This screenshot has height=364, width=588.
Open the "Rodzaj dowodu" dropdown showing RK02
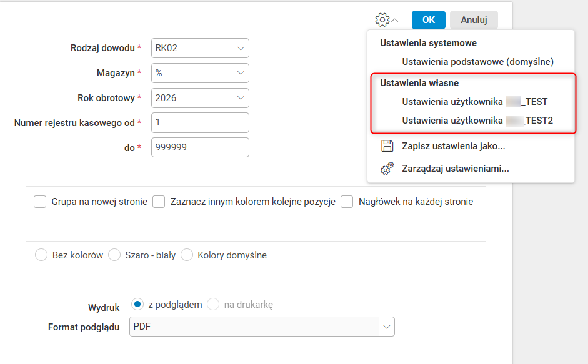[x=200, y=48]
